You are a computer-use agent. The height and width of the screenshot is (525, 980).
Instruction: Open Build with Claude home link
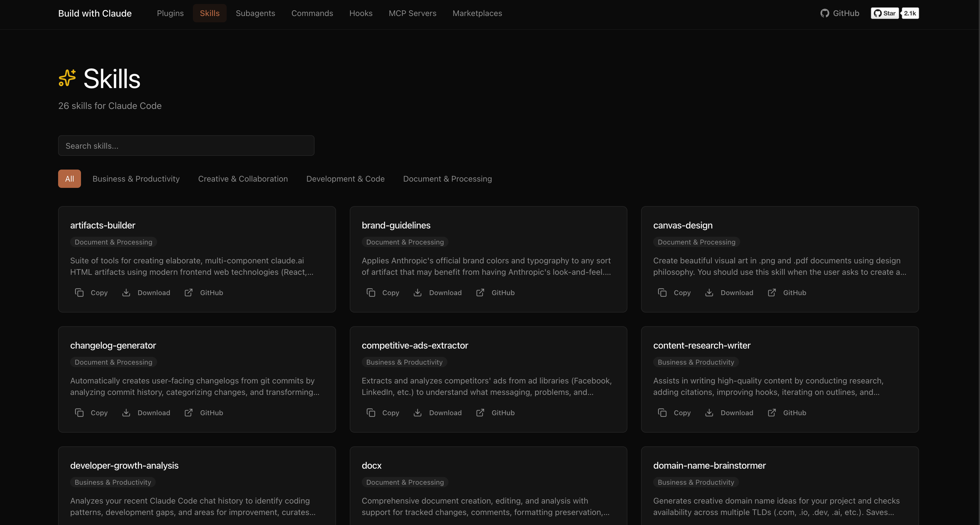click(95, 13)
